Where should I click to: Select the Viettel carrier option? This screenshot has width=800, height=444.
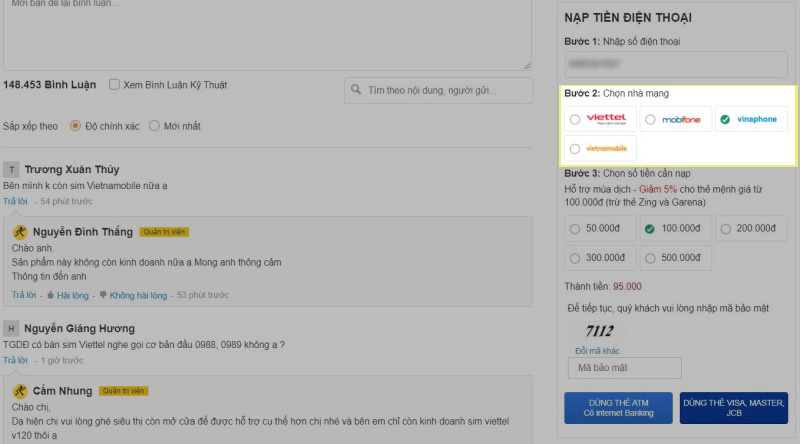(601, 119)
